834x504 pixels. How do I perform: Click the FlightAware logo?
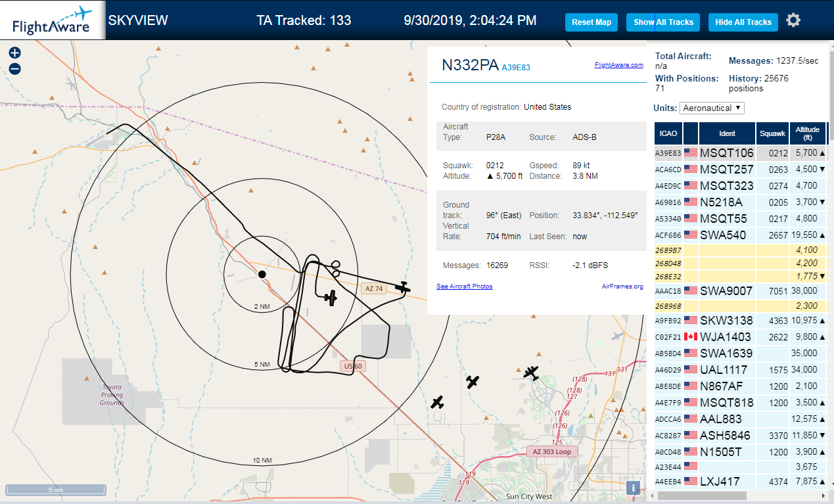[53, 20]
